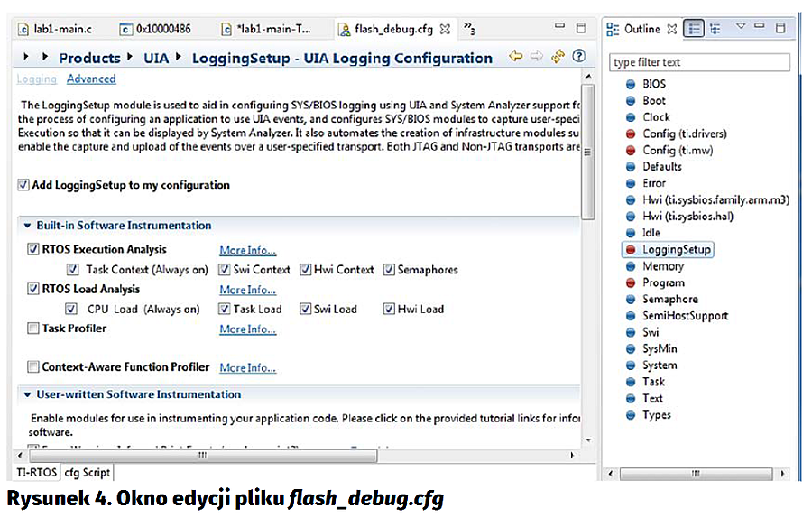The image size is (812, 518).
Task: Select the Semaphore module in Outline
Action: (669, 299)
